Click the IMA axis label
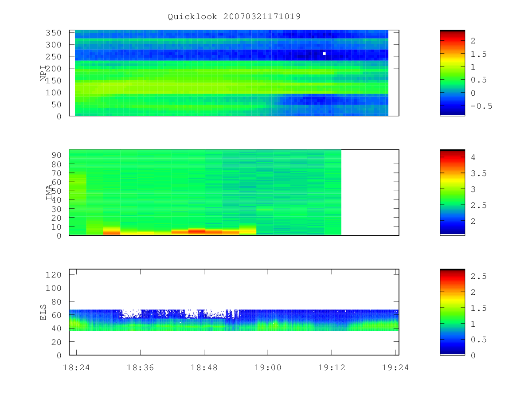 pos(49,192)
